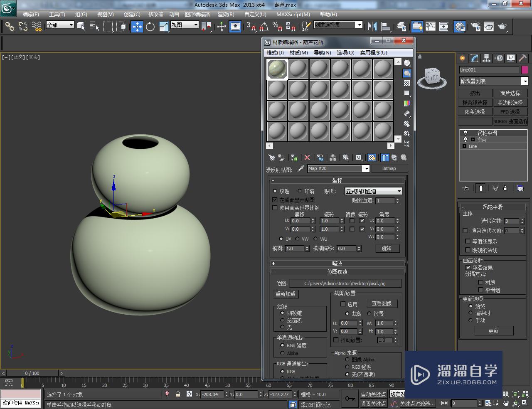Toggle selection lock icon in status bar
Screen dimensions: 532x409
click(178, 394)
